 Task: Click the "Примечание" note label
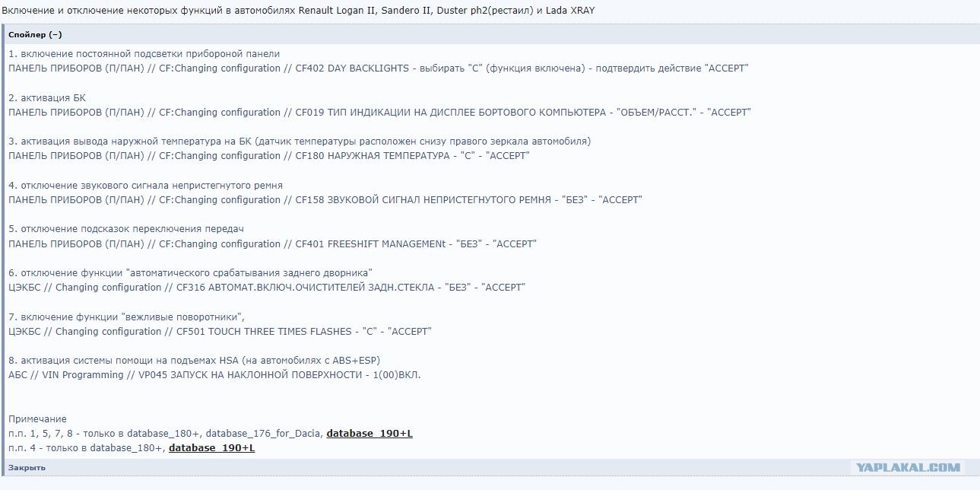click(x=37, y=419)
